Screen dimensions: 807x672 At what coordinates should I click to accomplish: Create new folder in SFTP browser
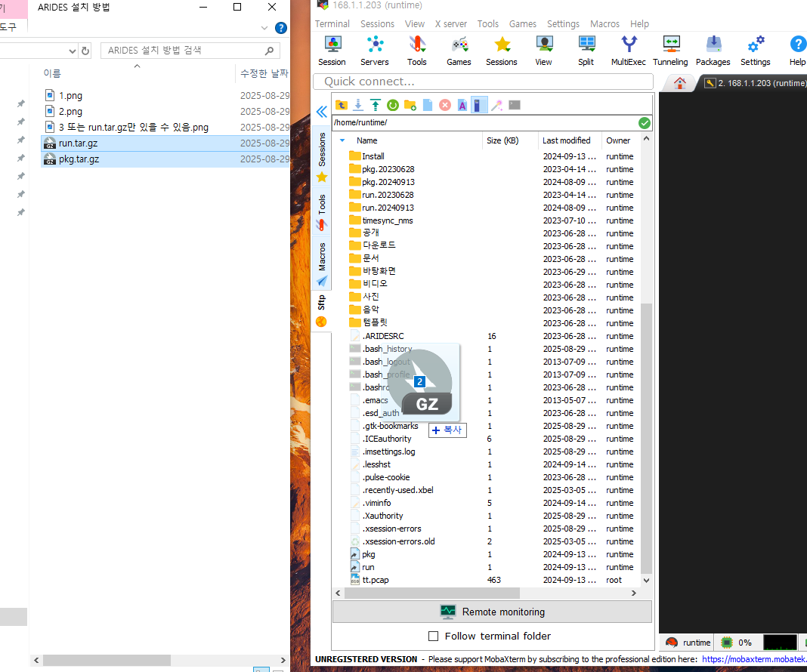[410, 105]
